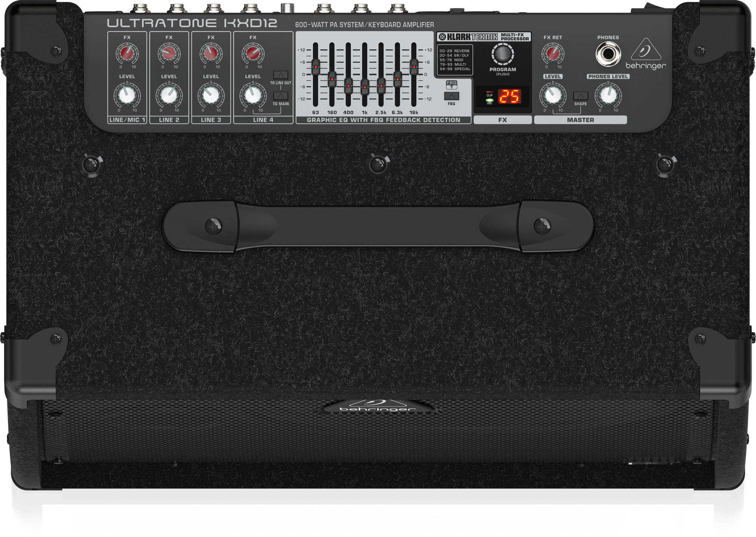The image size is (756, 537).
Task: Click the Behringer badge on the grille
Action: click(x=378, y=406)
